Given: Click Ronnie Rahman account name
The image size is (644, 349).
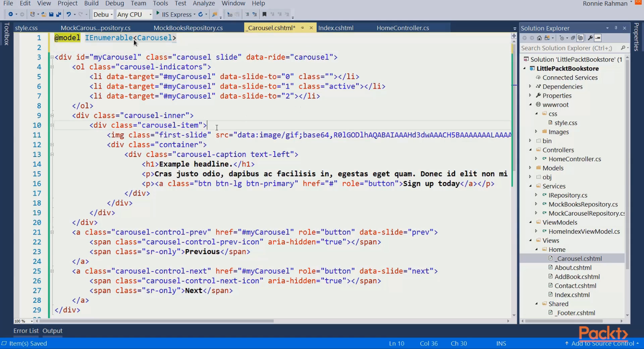Looking at the screenshot, I should point(605,4).
